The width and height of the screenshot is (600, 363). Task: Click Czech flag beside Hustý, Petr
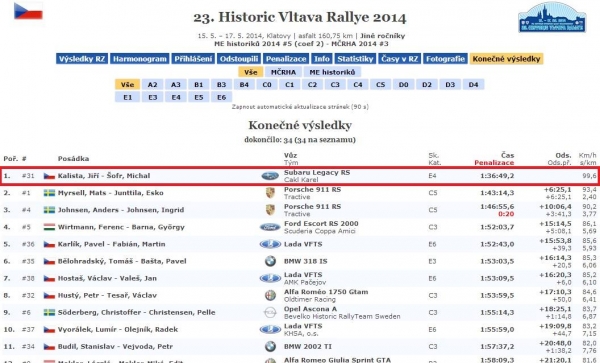(x=49, y=295)
